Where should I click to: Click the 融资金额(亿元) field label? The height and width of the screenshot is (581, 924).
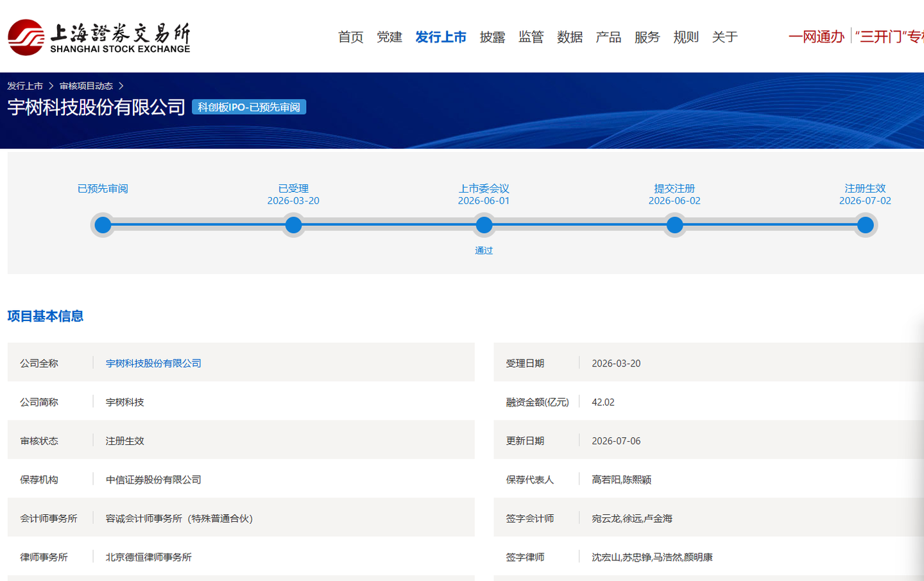point(538,402)
